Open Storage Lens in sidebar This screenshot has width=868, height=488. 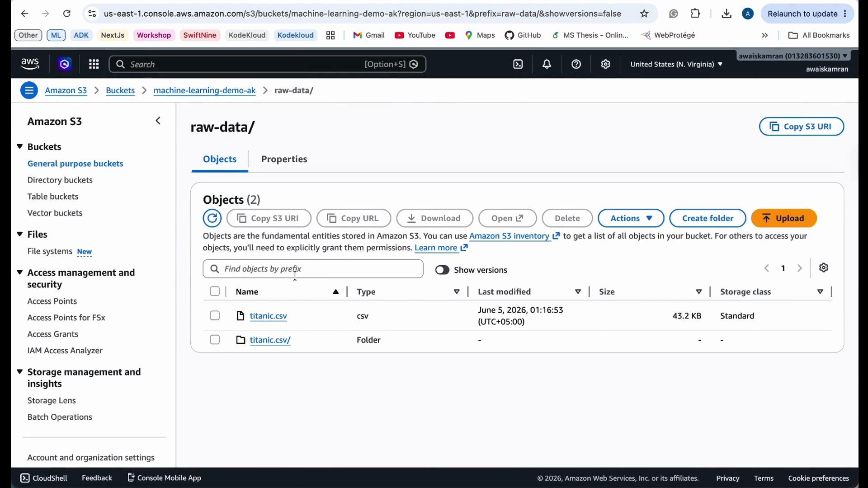coord(52,401)
